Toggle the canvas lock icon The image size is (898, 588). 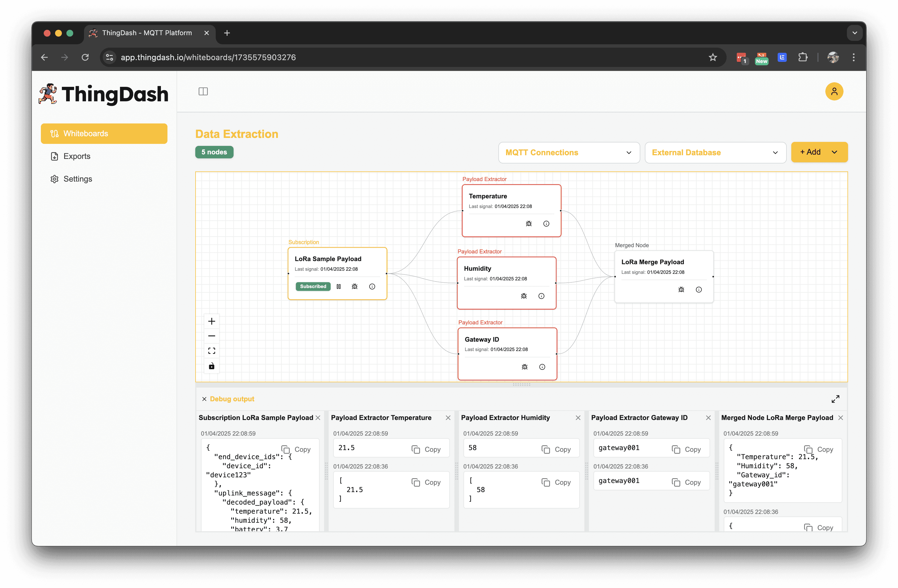pos(212,366)
